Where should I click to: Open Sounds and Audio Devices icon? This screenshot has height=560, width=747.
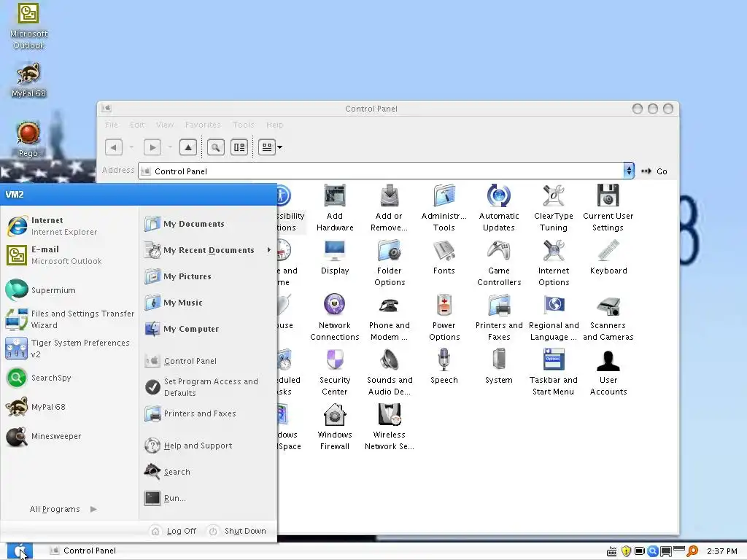point(390,373)
